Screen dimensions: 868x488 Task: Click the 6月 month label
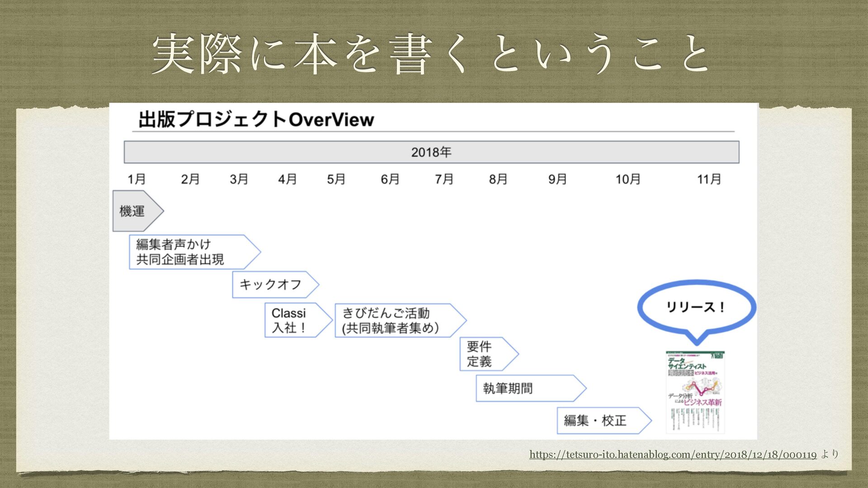tap(390, 179)
